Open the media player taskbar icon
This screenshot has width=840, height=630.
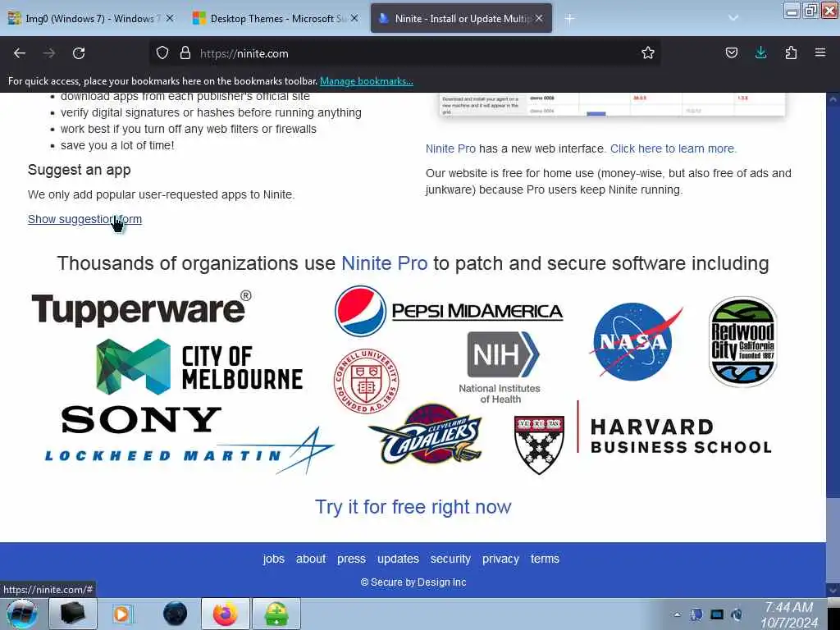[x=123, y=614]
